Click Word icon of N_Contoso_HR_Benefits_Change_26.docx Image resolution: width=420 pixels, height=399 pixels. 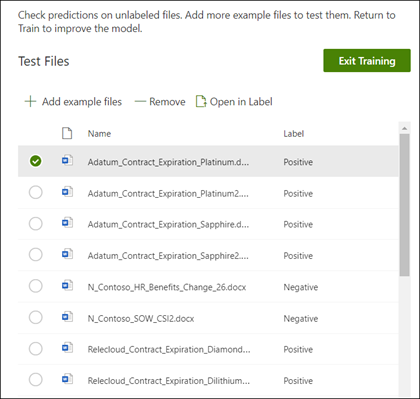click(67, 285)
